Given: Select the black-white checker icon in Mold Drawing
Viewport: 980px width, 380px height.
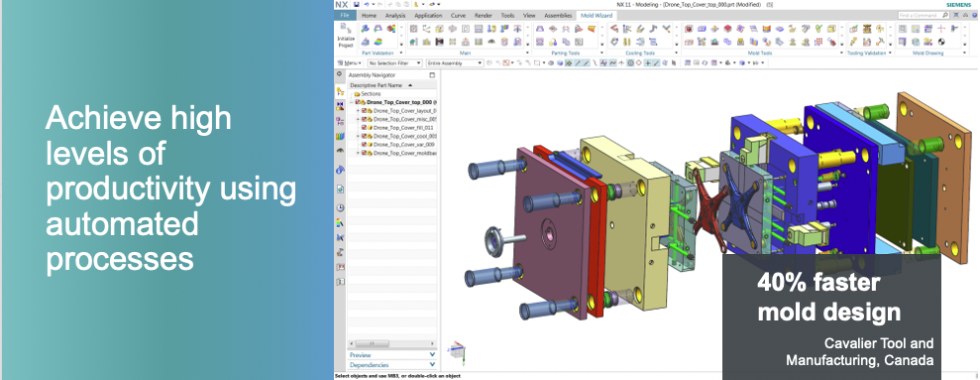Looking at the screenshot, I should point(941,42).
